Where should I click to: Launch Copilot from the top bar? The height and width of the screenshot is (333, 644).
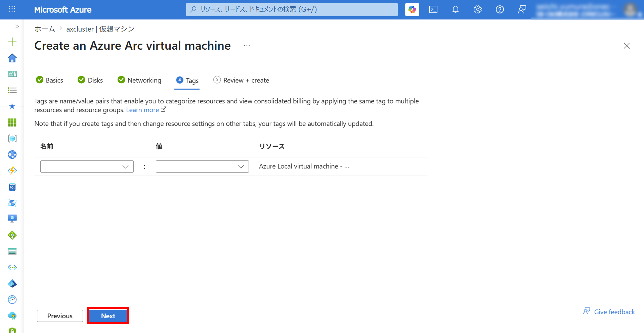click(412, 10)
